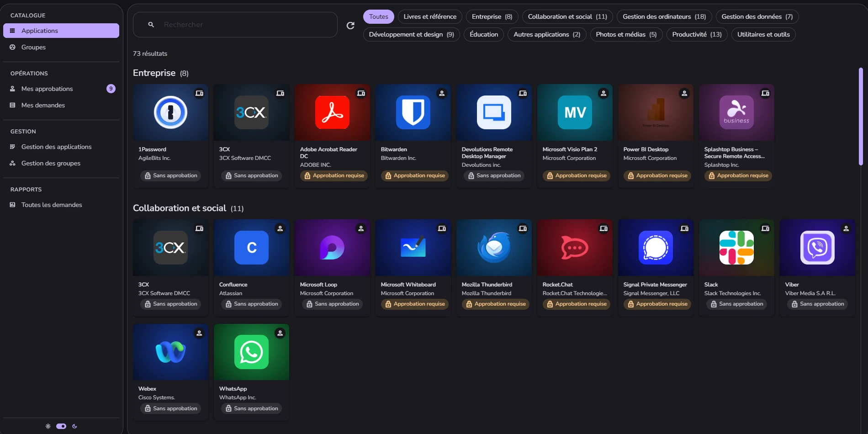The width and height of the screenshot is (868, 434).
Task: Click the vertical scrollbar of the catalogue
Action: tap(861, 116)
